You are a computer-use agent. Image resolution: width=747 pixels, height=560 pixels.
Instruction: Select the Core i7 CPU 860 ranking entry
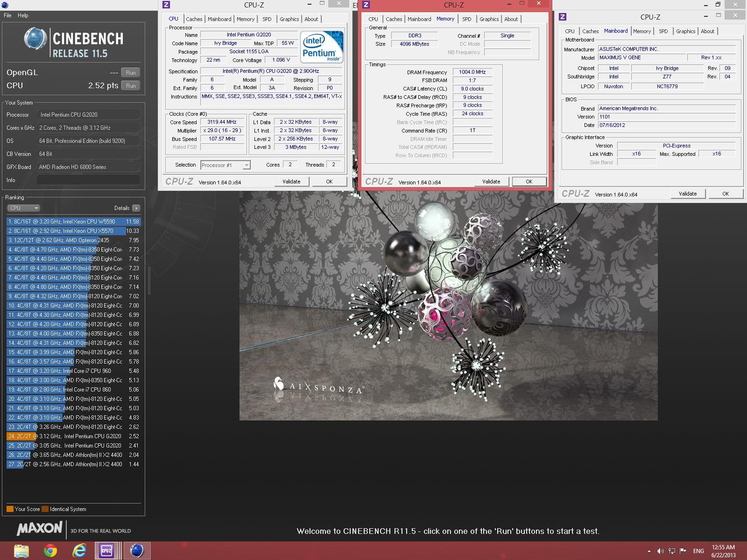[x=73, y=390]
